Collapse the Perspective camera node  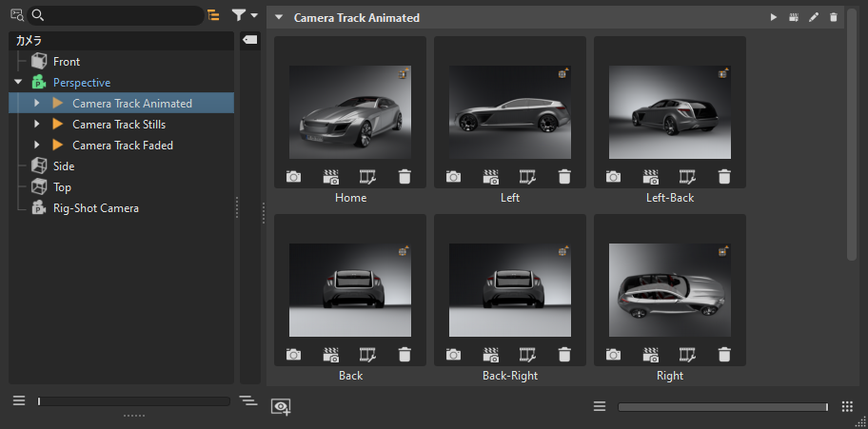coord(18,83)
